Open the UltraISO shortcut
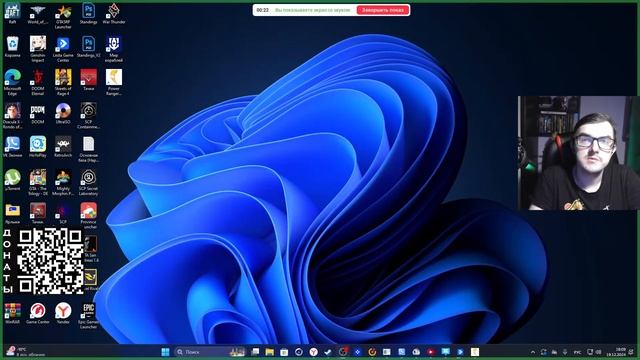Screen dimensions: 640x360 tap(63, 113)
